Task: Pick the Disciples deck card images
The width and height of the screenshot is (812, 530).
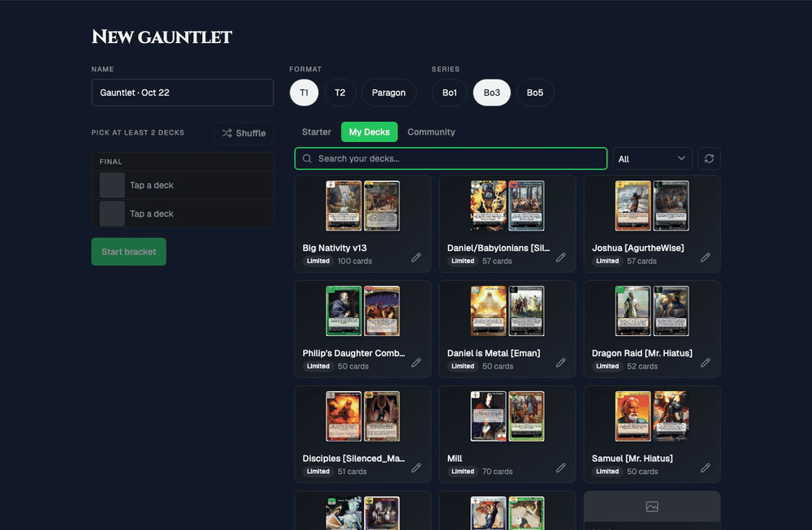Action: coord(362,416)
